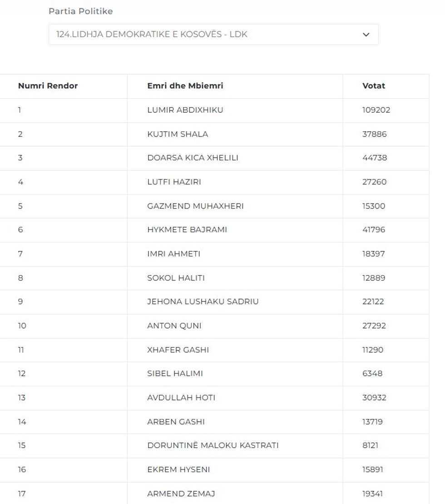
Task: Click the vote count 109202
Action: 376,110
